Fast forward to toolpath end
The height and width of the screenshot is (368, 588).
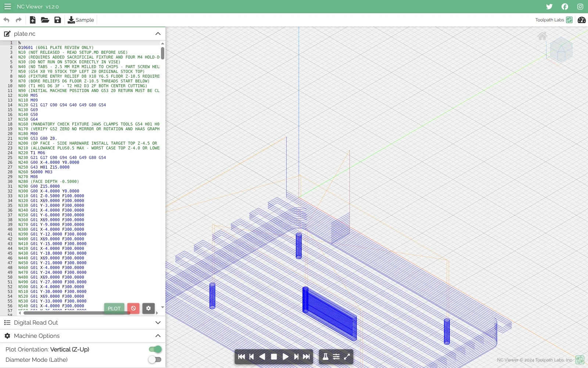[306, 357]
